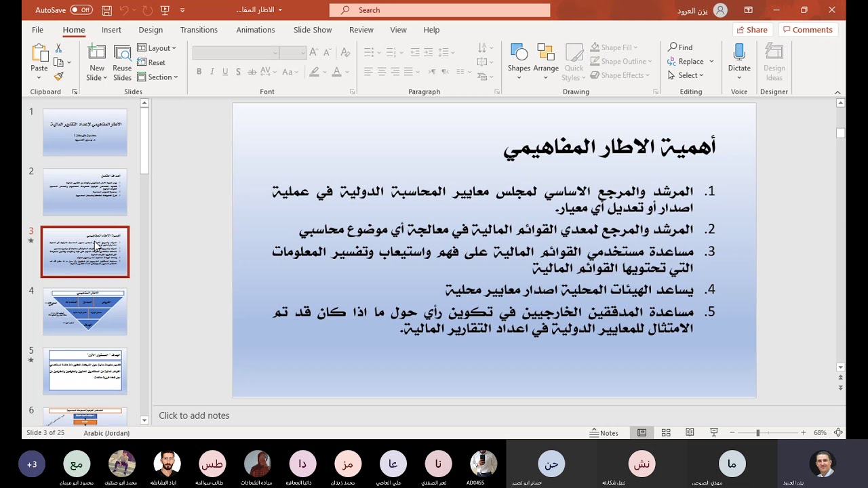868x488 pixels.
Task: Open the Comments button
Action: click(807, 30)
